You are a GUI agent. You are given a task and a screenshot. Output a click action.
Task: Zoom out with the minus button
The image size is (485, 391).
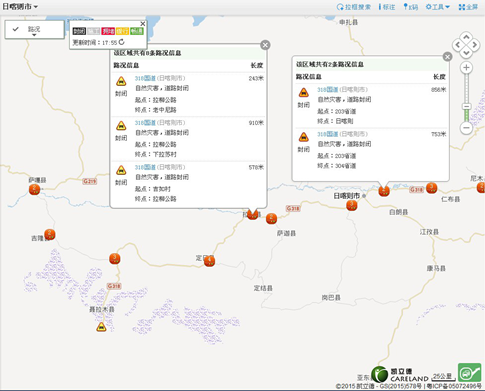(x=466, y=127)
